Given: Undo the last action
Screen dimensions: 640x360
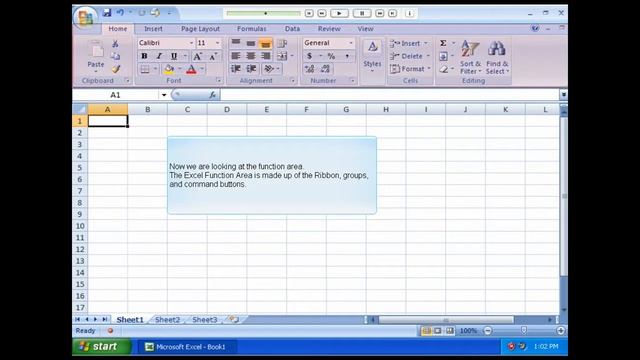Looking at the screenshot, I should [120, 13].
